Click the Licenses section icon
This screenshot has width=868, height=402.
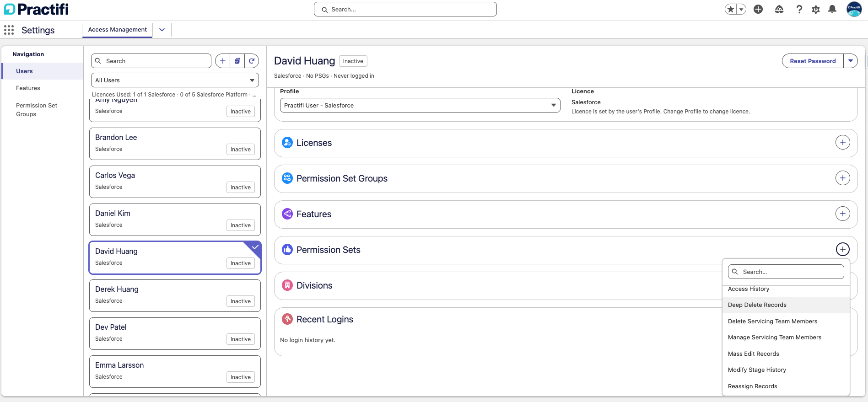pyautogui.click(x=287, y=143)
